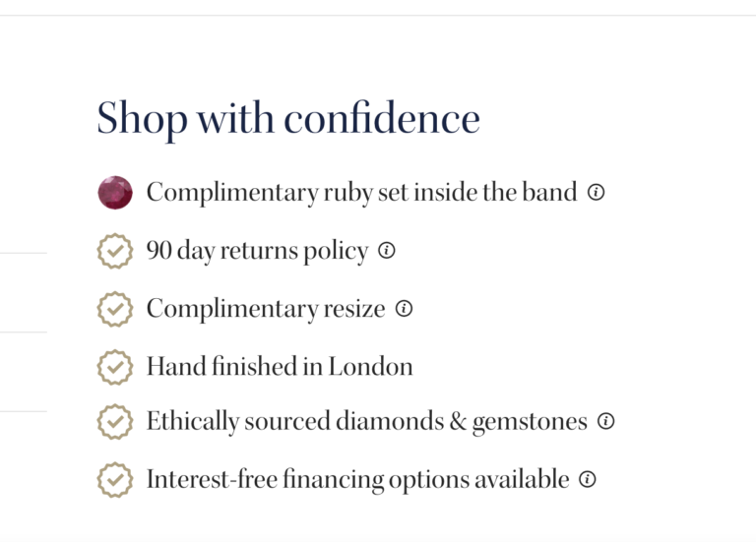
Task: Click left divider line beside 90 day returns row
Action: click(x=23, y=253)
